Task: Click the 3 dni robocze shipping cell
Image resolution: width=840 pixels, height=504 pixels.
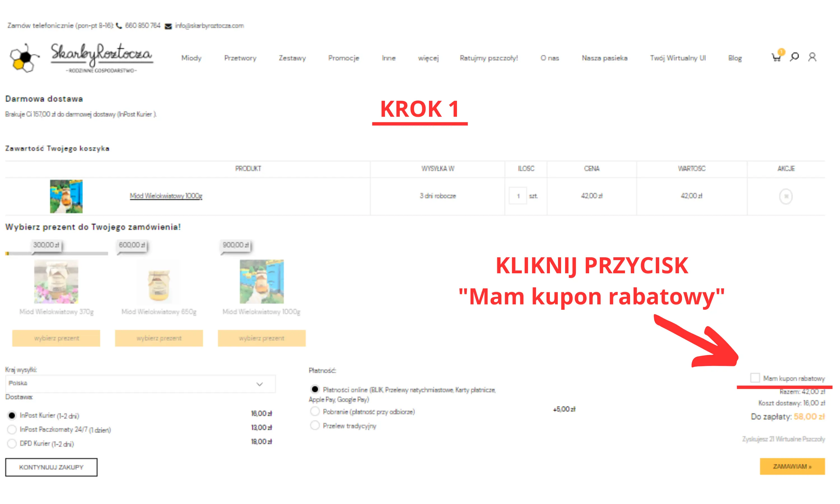Action: [438, 196]
